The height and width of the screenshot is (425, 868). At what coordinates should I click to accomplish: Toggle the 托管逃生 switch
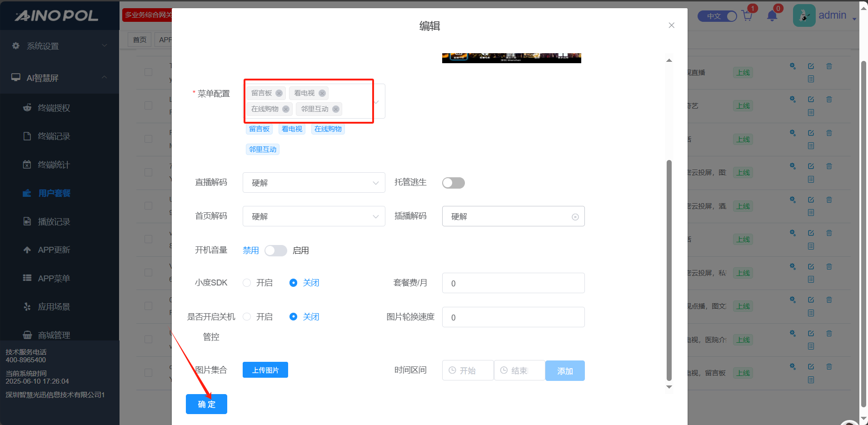[x=453, y=183]
